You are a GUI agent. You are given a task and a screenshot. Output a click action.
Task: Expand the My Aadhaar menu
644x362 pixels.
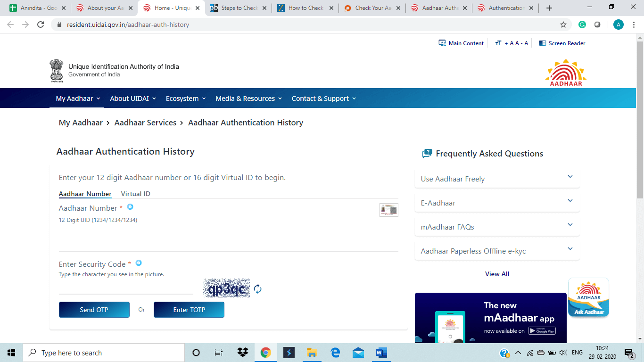[78, 99]
